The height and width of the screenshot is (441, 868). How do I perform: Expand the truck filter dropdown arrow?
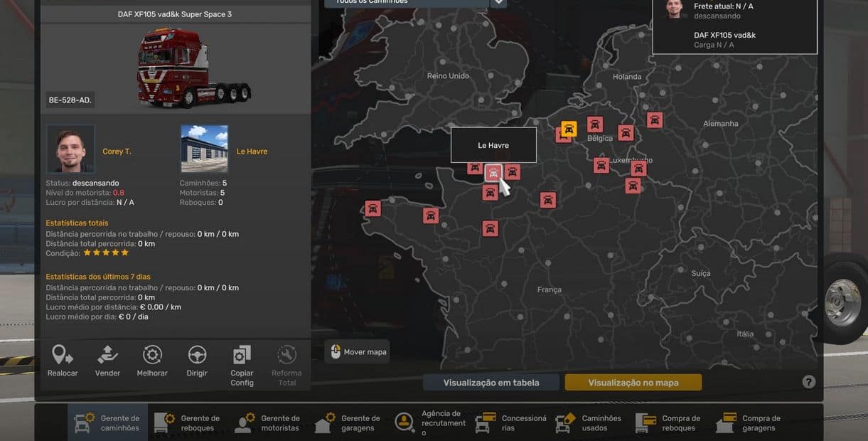499,3
